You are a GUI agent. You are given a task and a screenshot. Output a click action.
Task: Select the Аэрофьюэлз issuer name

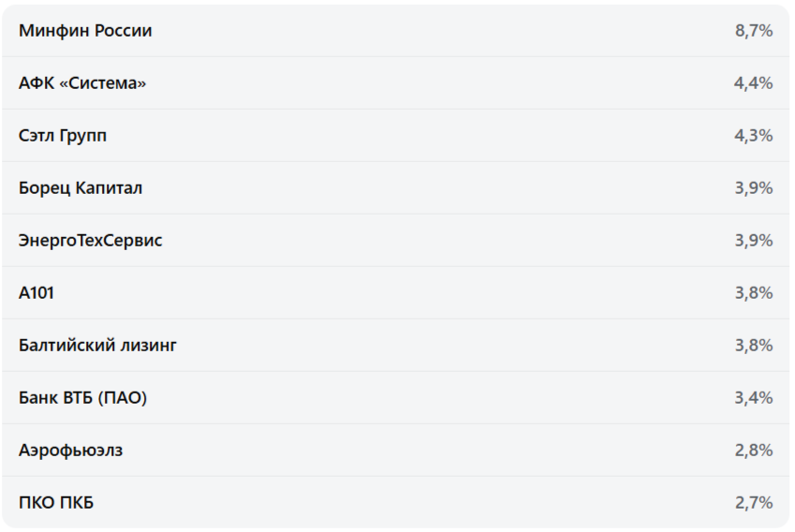(70, 451)
